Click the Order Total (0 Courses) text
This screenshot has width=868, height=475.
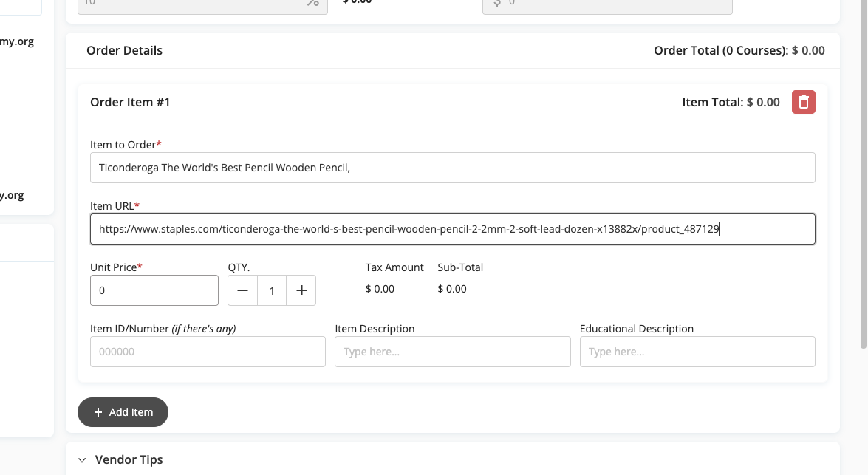[739, 50]
